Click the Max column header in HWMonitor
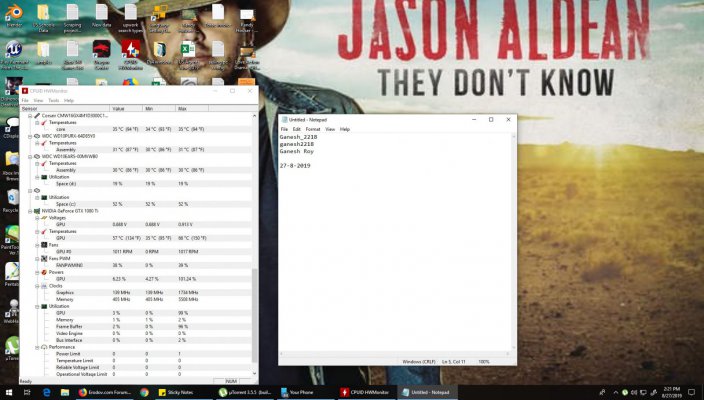Screen dimensions: 704x400 pyautogui.click(x=192, y=109)
